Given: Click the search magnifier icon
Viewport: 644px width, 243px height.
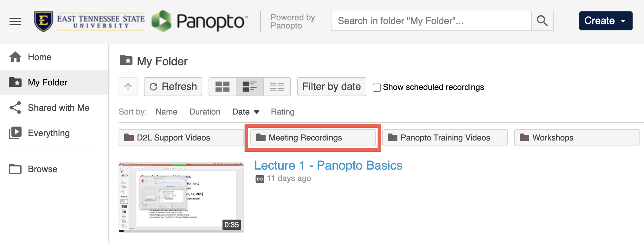Looking at the screenshot, I should [x=542, y=21].
